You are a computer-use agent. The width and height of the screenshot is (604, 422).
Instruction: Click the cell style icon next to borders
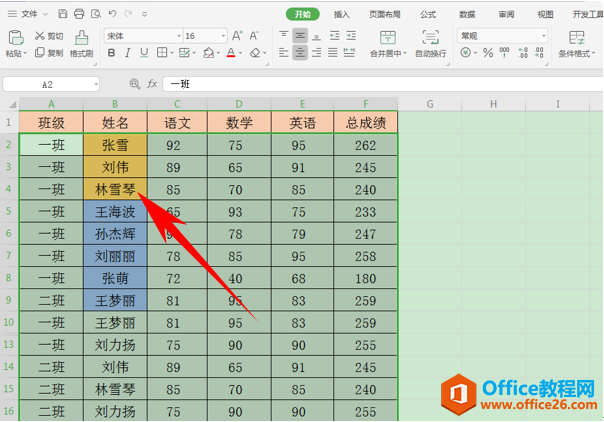click(x=185, y=53)
